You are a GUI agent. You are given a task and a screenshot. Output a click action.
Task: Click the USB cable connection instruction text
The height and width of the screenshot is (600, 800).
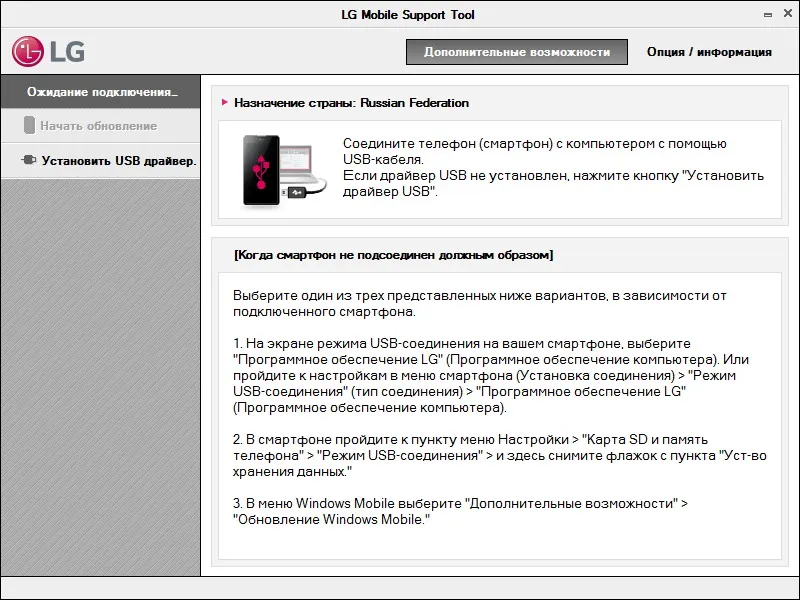tap(553, 167)
